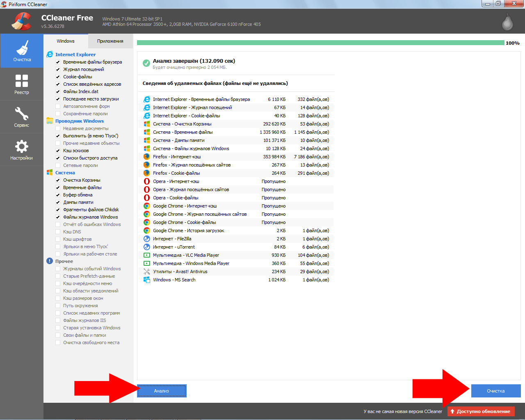Enable Журналы событий Windows checkbox

58,269
